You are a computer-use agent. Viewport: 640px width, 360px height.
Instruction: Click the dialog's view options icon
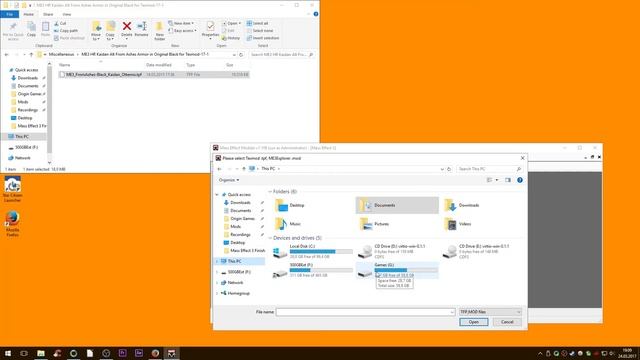pos(489,180)
